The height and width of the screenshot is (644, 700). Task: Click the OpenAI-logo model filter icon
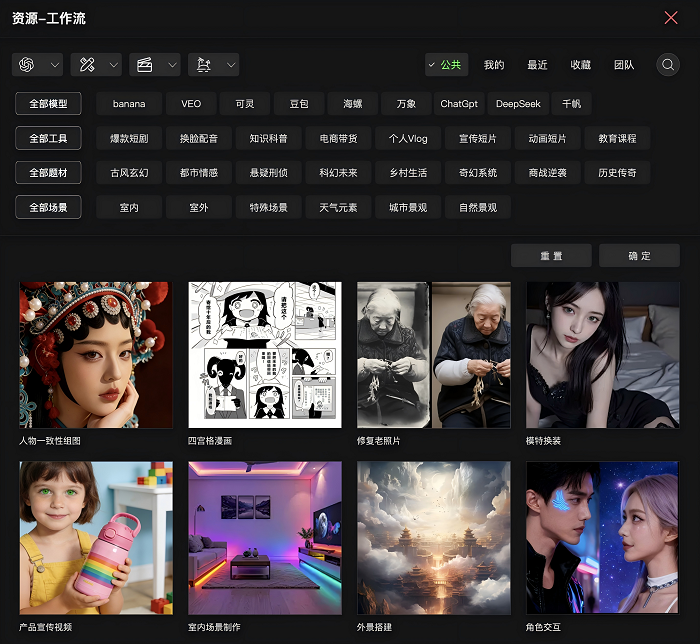[27, 65]
